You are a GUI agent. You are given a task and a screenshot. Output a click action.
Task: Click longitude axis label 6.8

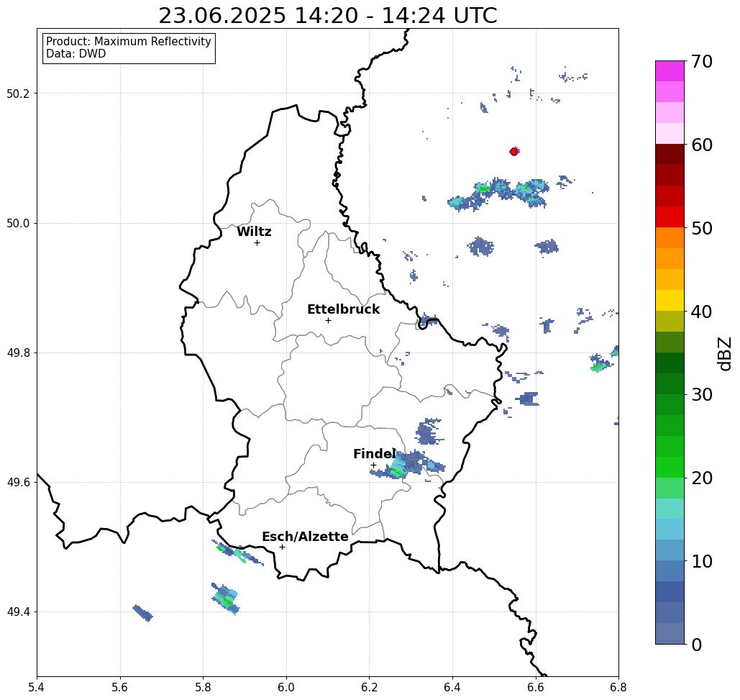(x=618, y=687)
